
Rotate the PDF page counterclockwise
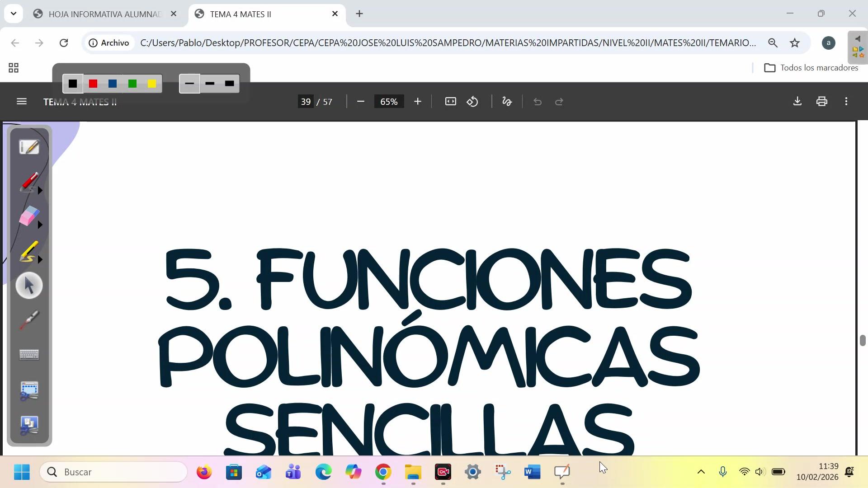coord(472,102)
